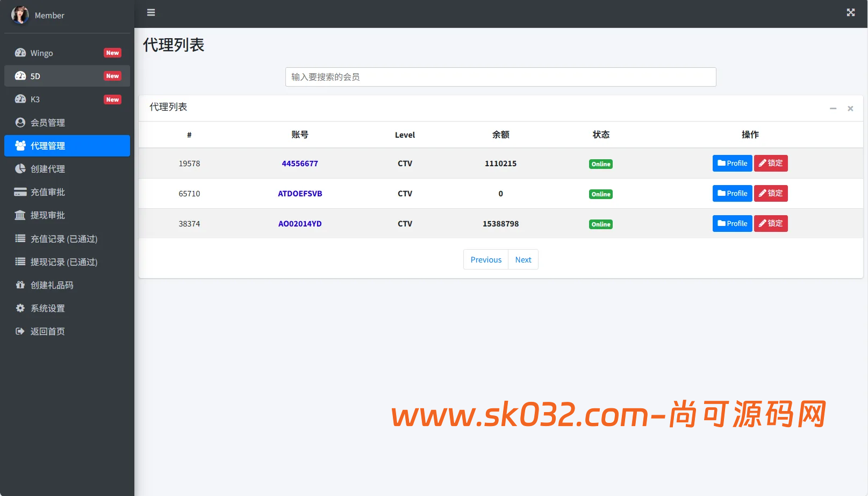
Task: Open the K3 game section
Action: tap(34, 99)
